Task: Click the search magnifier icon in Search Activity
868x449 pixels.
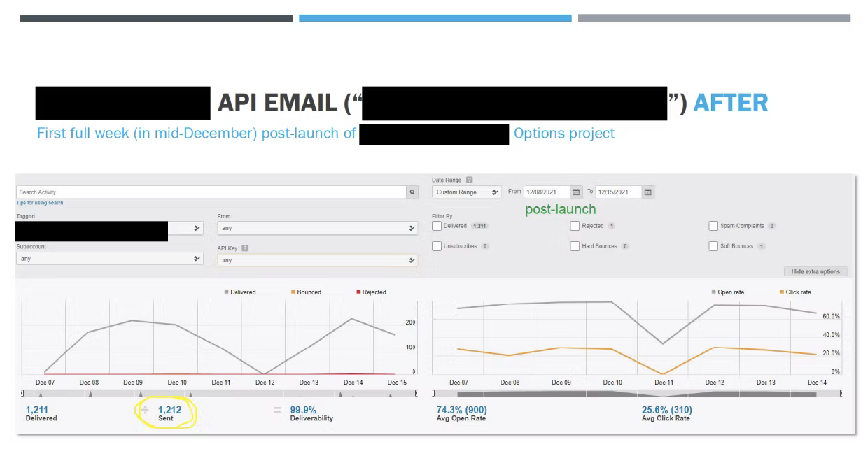Action: point(412,192)
